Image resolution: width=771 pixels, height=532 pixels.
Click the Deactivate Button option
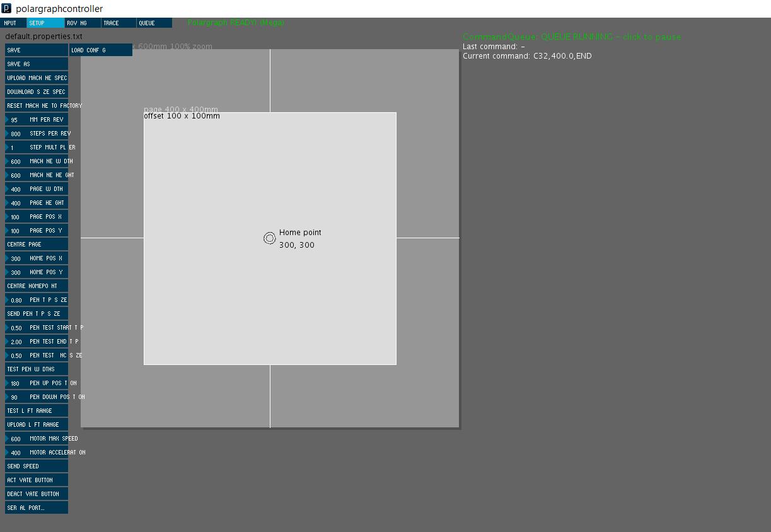(x=36, y=494)
